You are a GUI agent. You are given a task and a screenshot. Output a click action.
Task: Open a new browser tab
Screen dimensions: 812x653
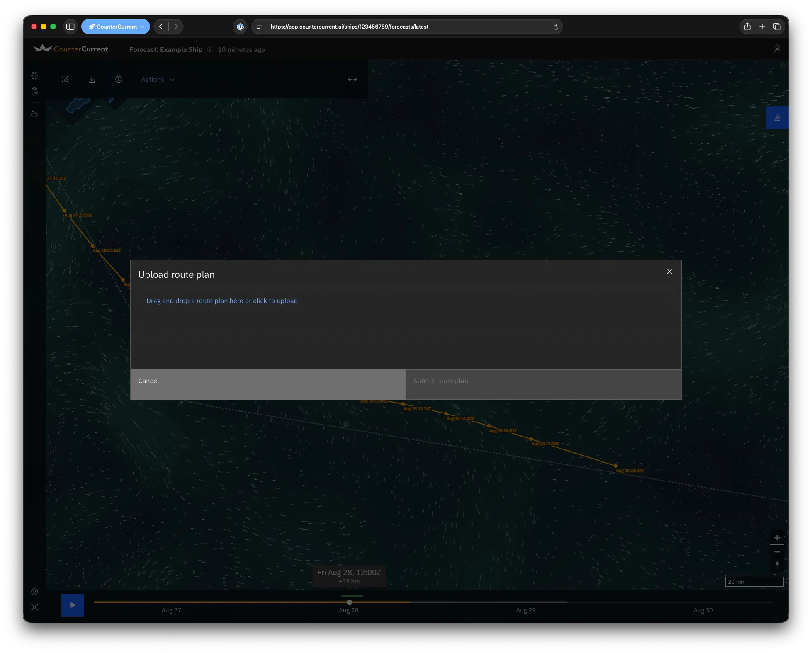(762, 27)
